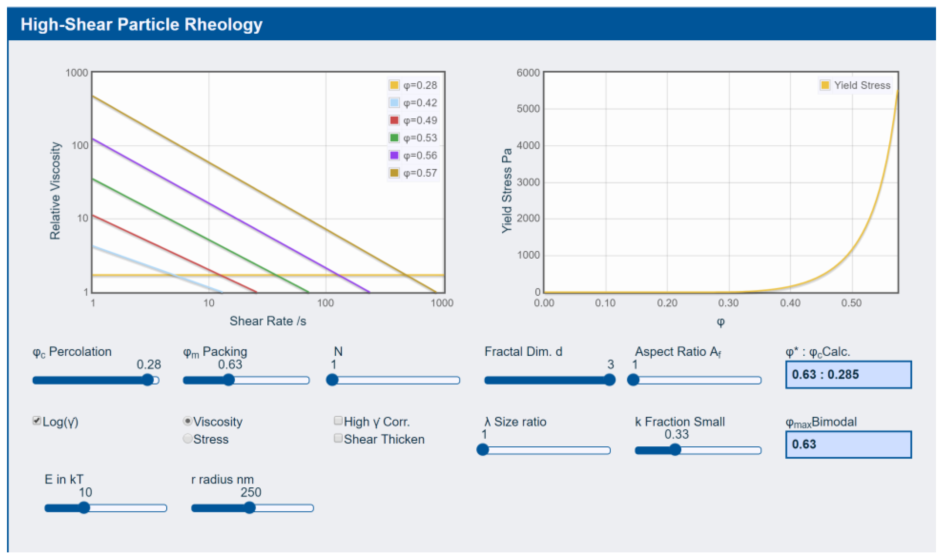Click the r radius nm slider handle

(x=249, y=508)
